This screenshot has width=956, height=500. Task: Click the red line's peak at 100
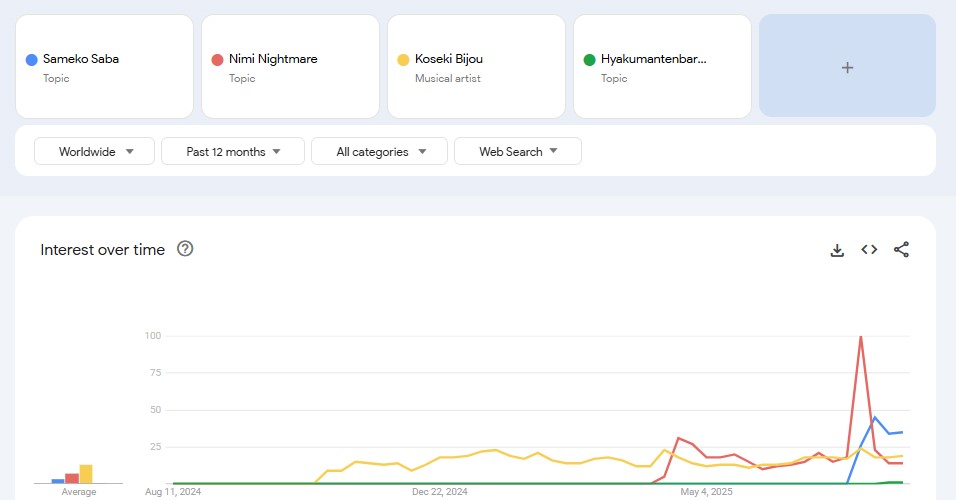(x=860, y=337)
